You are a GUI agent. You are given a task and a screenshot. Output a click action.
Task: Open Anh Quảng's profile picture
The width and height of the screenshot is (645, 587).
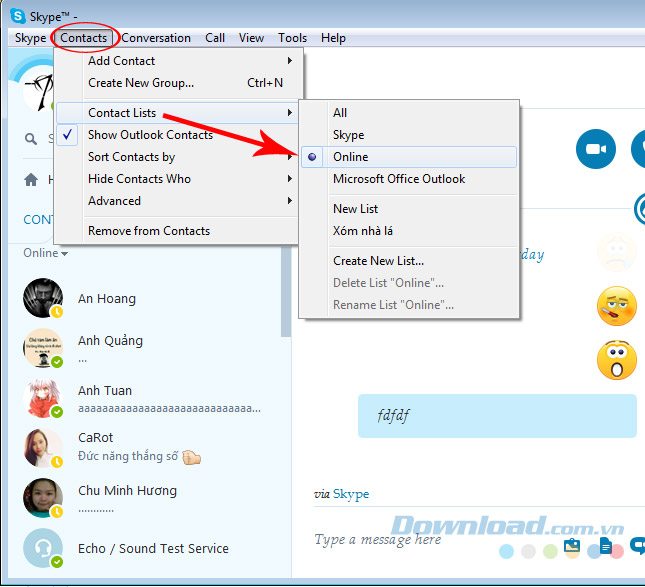tap(43, 348)
